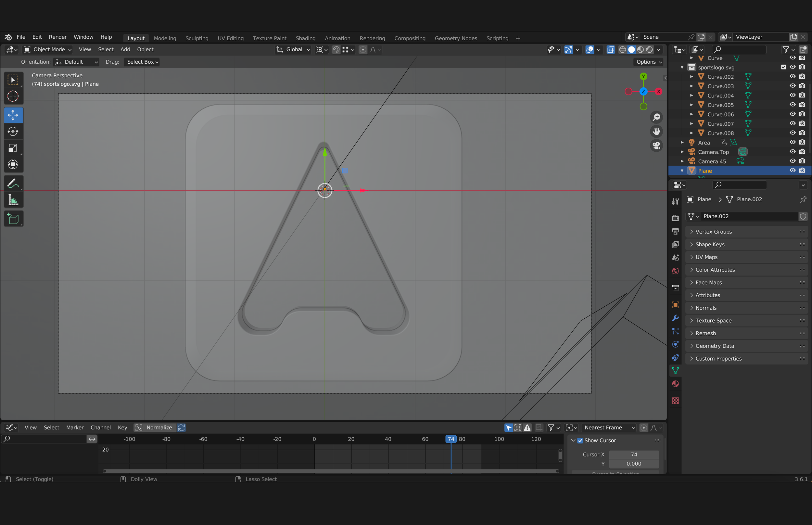Switch to rendered viewport shading
Image resolution: width=812 pixels, height=525 pixels.
(x=650, y=50)
